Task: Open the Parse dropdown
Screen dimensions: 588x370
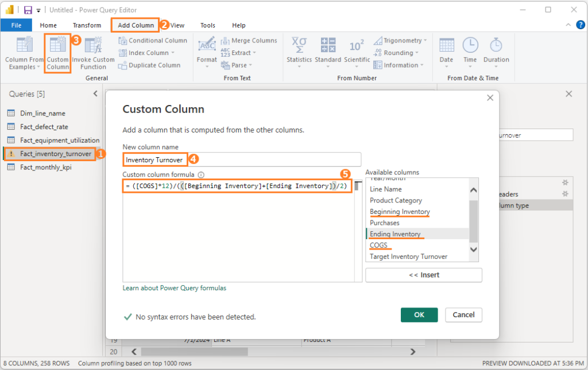Action: 250,65
